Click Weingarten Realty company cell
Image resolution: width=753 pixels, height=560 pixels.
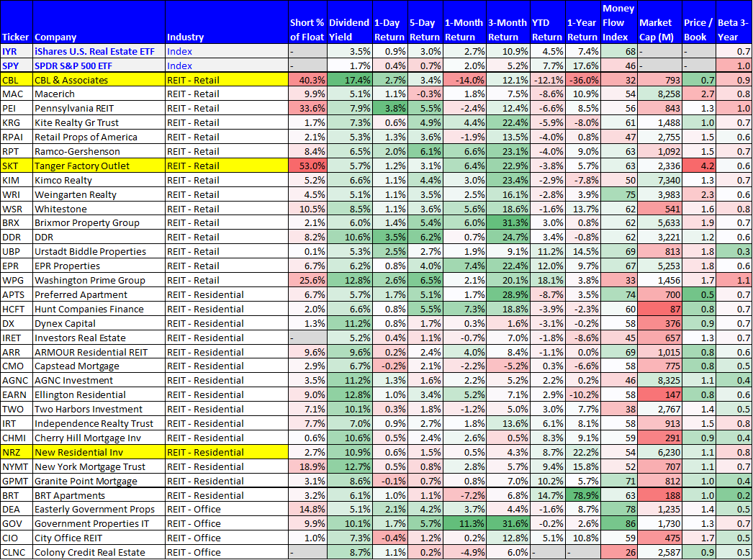(99, 195)
